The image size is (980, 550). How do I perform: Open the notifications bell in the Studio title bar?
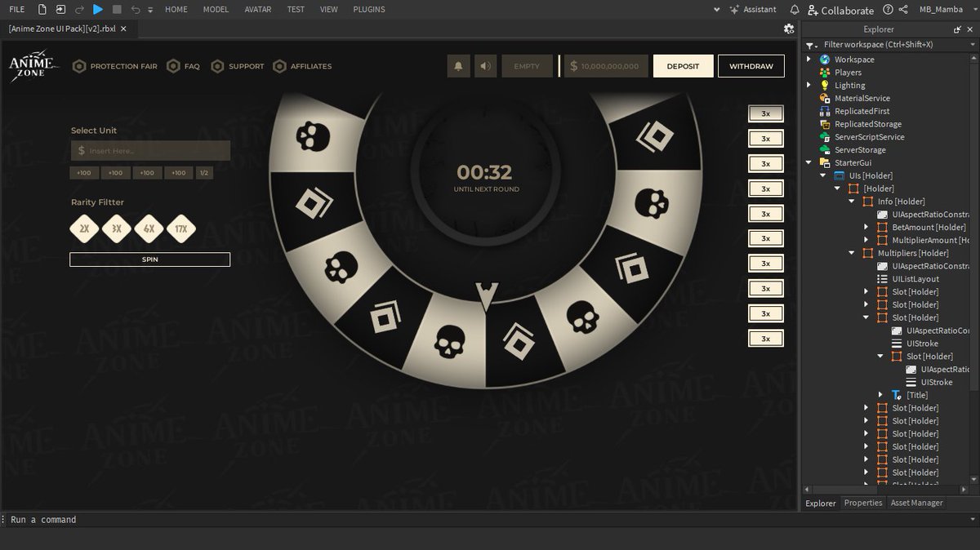(x=795, y=10)
